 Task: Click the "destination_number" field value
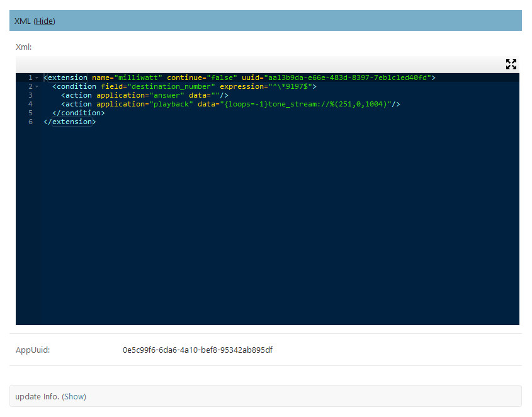tap(171, 86)
